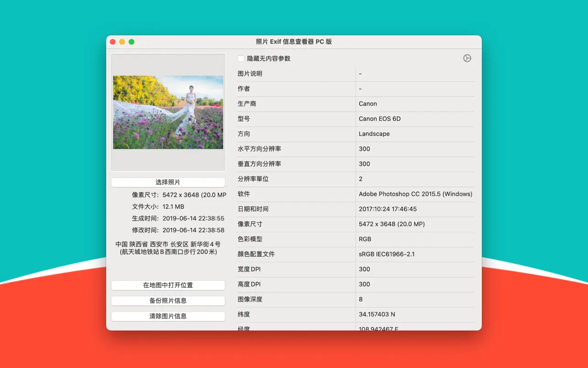The height and width of the screenshot is (368, 588).
Task: Open settings via the gear icon
Action: (467, 58)
